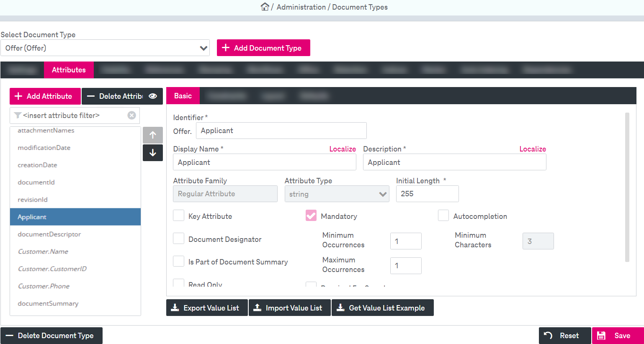Click Get Value List Example button

point(382,308)
